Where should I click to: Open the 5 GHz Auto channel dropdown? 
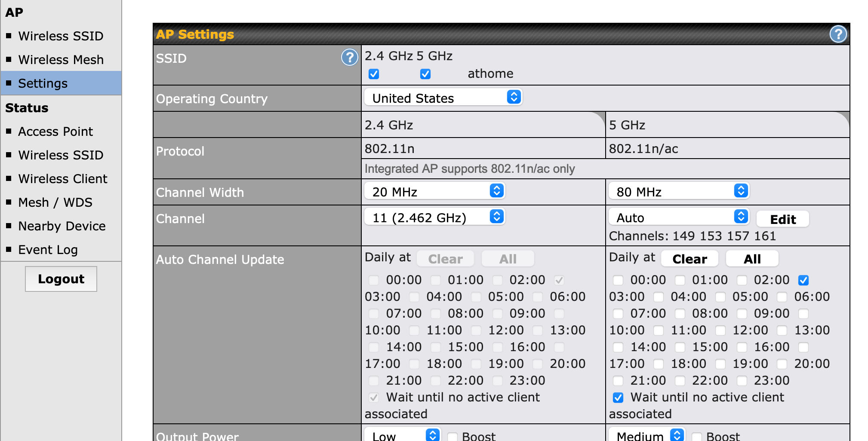coord(679,217)
